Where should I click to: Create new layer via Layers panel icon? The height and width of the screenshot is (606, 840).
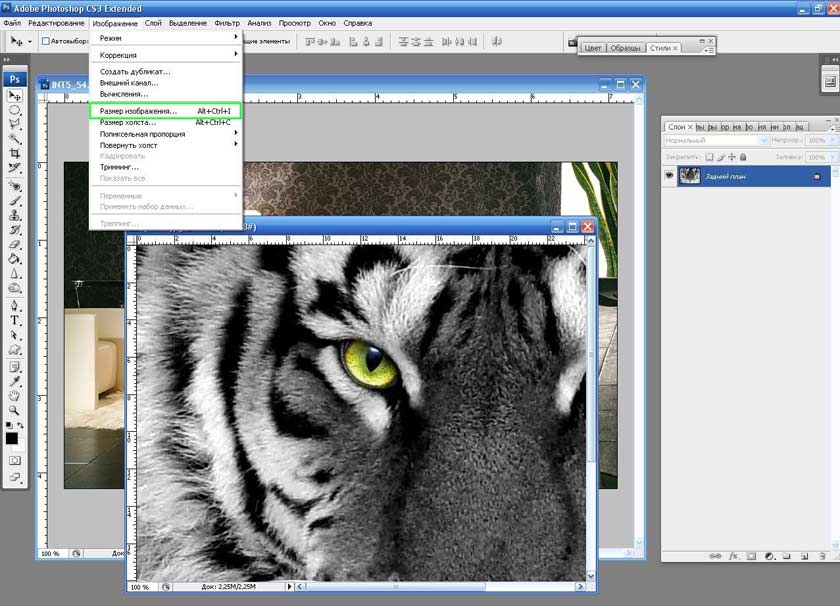pyautogui.click(x=802, y=555)
